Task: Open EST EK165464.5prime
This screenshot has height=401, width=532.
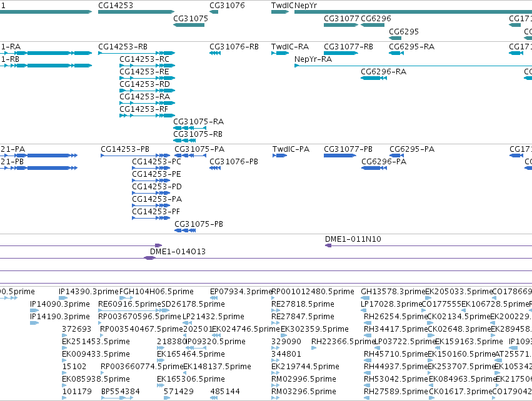Action: point(191,355)
